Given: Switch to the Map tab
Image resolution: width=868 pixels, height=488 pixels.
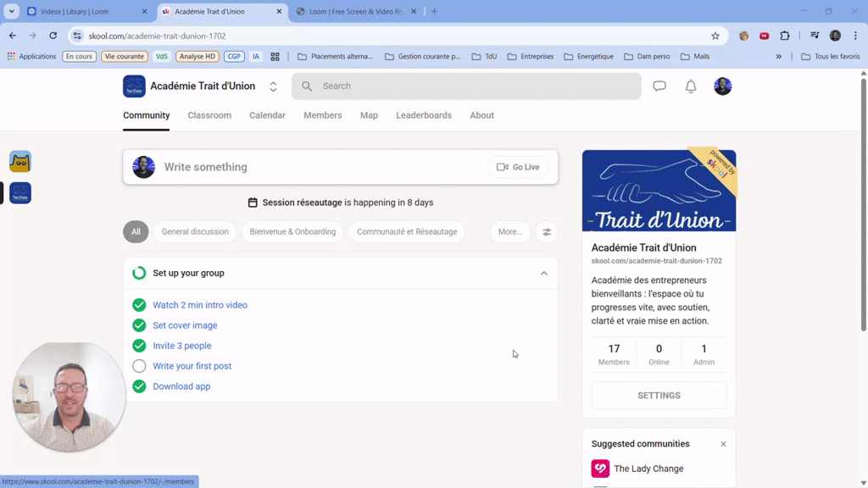Looking at the screenshot, I should [x=369, y=115].
